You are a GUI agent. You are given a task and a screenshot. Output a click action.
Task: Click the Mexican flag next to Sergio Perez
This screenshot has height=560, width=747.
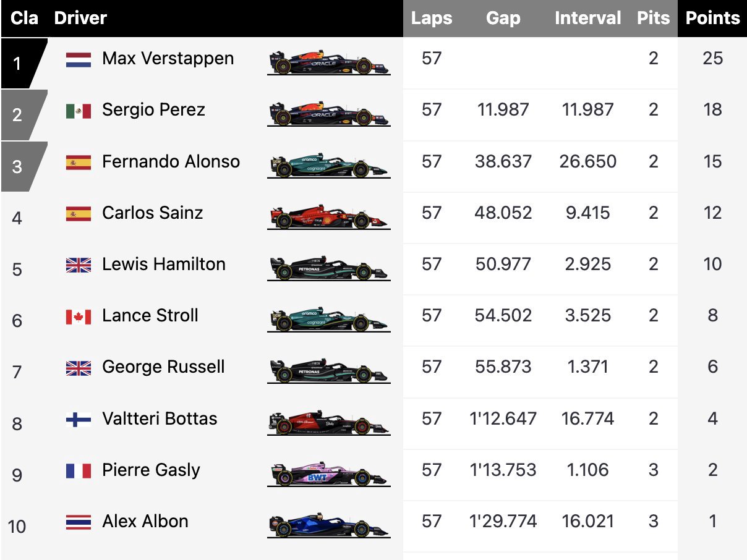pyautogui.click(x=79, y=111)
